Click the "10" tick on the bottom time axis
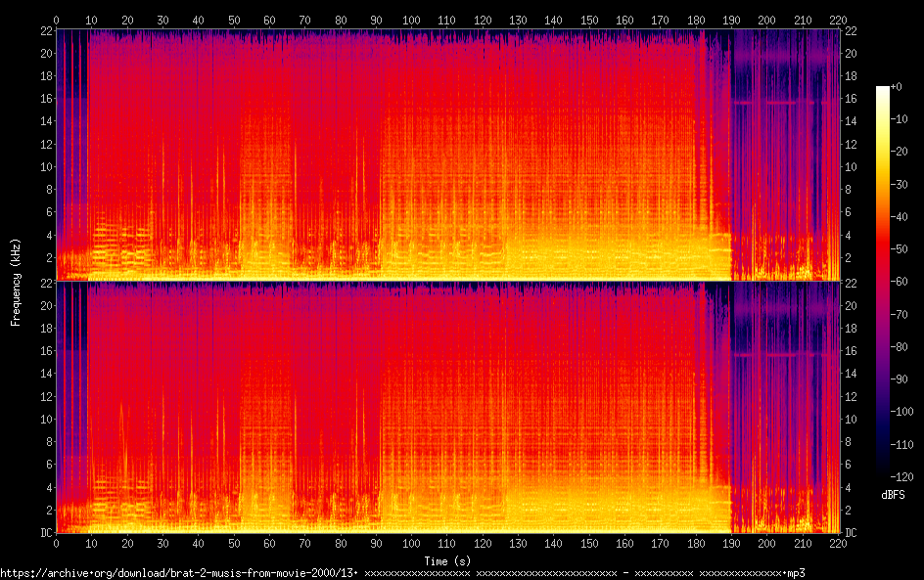924x580 pixels. 91,544
